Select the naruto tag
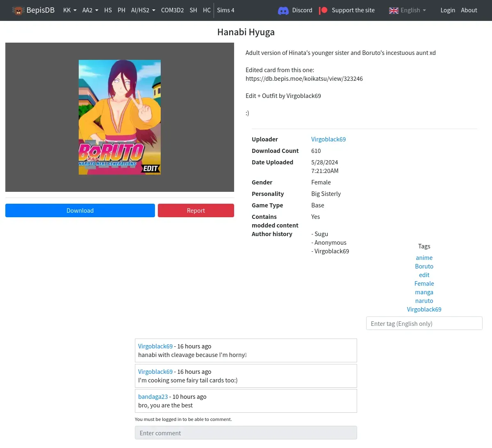This screenshot has width=492, height=448. tap(424, 301)
